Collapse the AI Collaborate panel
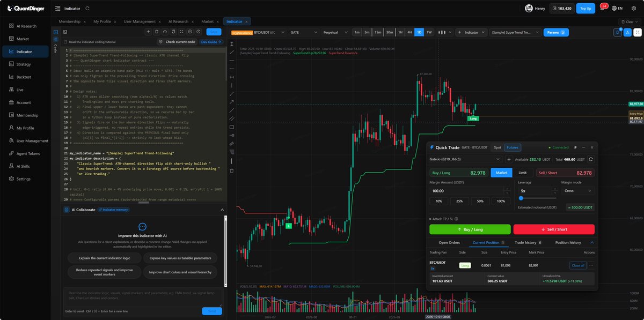644x320 pixels. tap(222, 210)
